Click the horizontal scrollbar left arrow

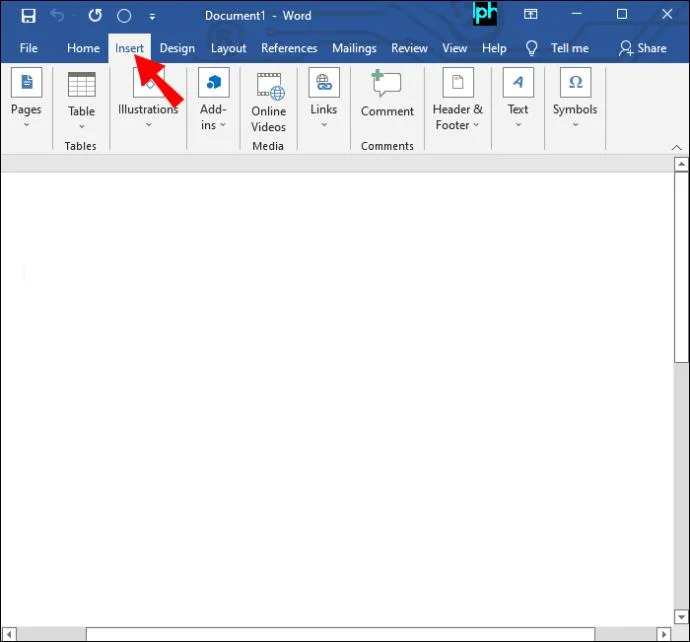coord(9,635)
